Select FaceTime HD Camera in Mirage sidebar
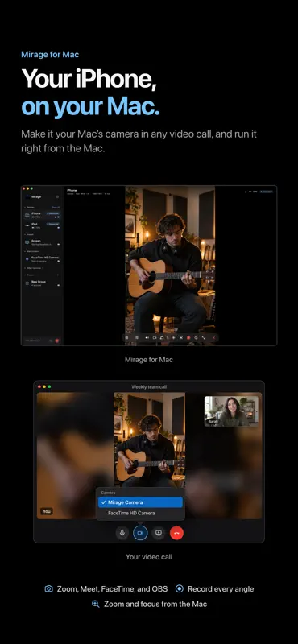298x644 pixels. click(42, 259)
